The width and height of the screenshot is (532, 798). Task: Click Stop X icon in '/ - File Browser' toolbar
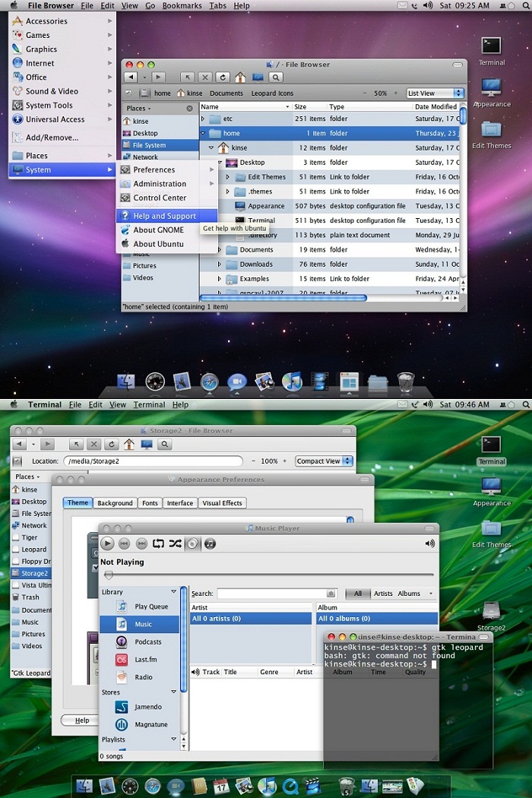205,78
